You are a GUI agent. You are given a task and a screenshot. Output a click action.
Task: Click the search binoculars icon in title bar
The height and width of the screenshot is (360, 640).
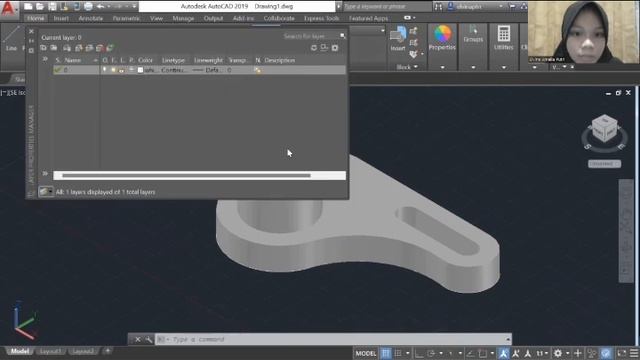click(438, 7)
